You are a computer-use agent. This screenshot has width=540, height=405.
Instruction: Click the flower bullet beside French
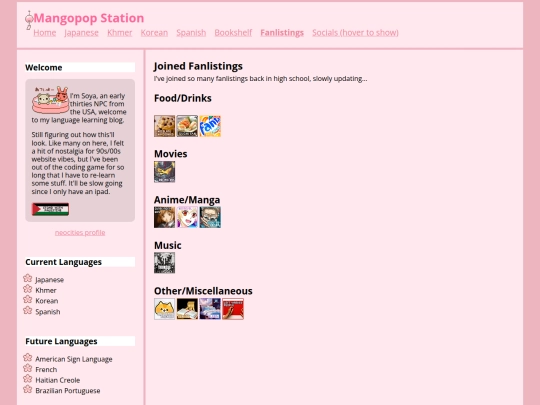click(28, 368)
